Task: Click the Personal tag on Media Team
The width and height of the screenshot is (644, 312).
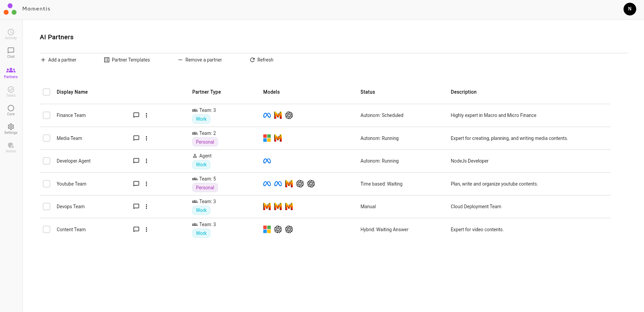Action: (205, 142)
